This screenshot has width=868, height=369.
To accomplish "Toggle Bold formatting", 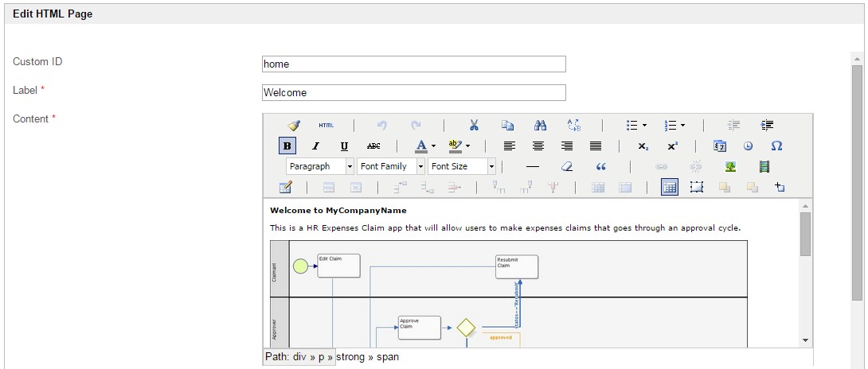I will [x=287, y=146].
